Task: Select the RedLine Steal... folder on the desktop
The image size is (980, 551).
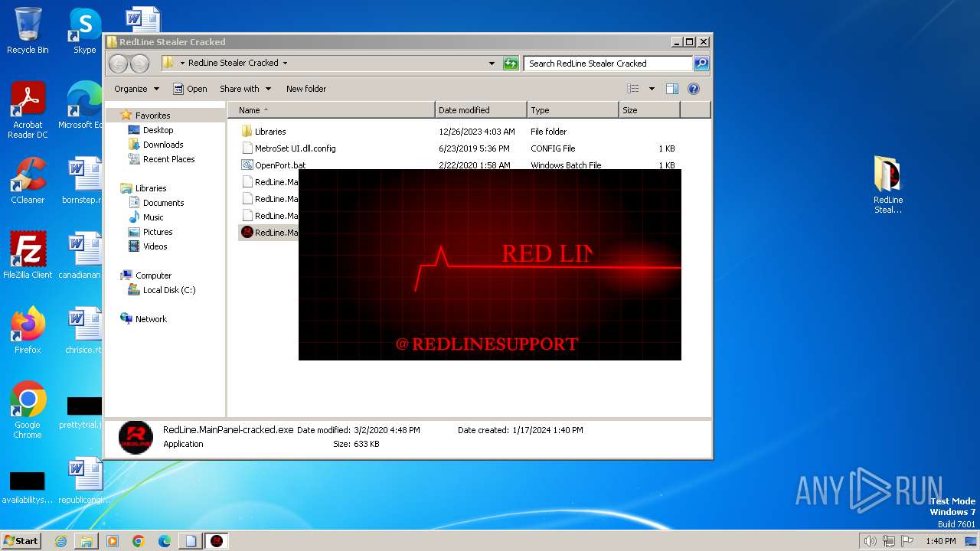Action: pos(888,184)
